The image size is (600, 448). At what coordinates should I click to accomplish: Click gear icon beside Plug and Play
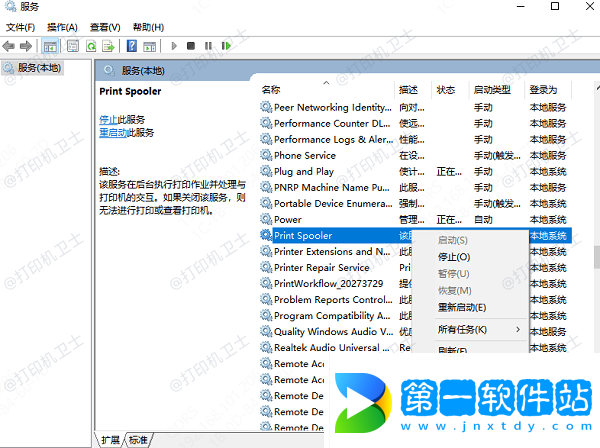266,171
